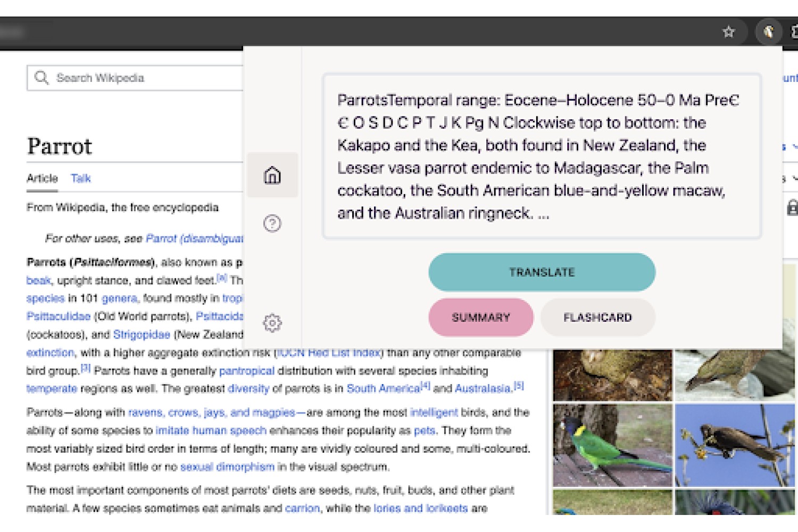Open the home tab in the extension popup
The width and height of the screenshot is (798, 532).
[272, 175]
